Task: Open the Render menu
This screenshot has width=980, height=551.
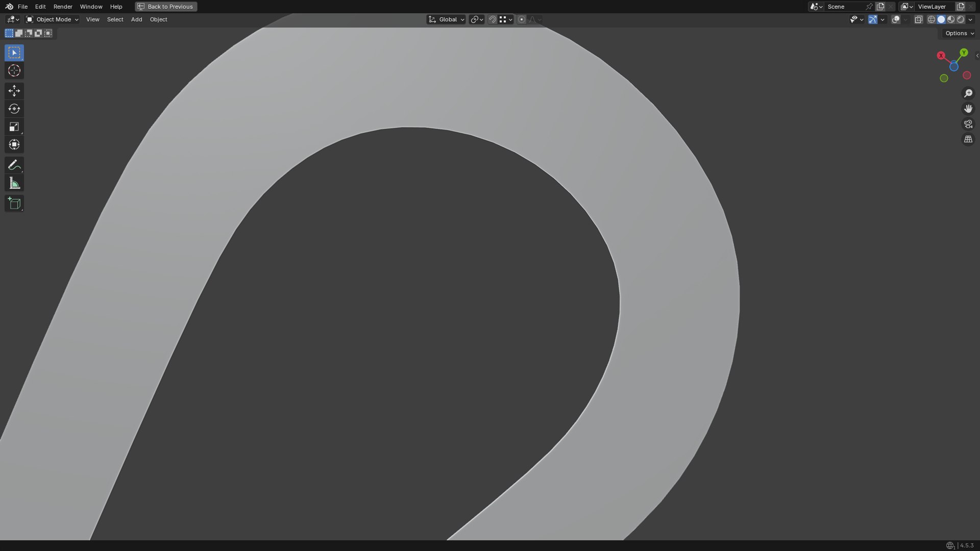Action: [63, 7]
